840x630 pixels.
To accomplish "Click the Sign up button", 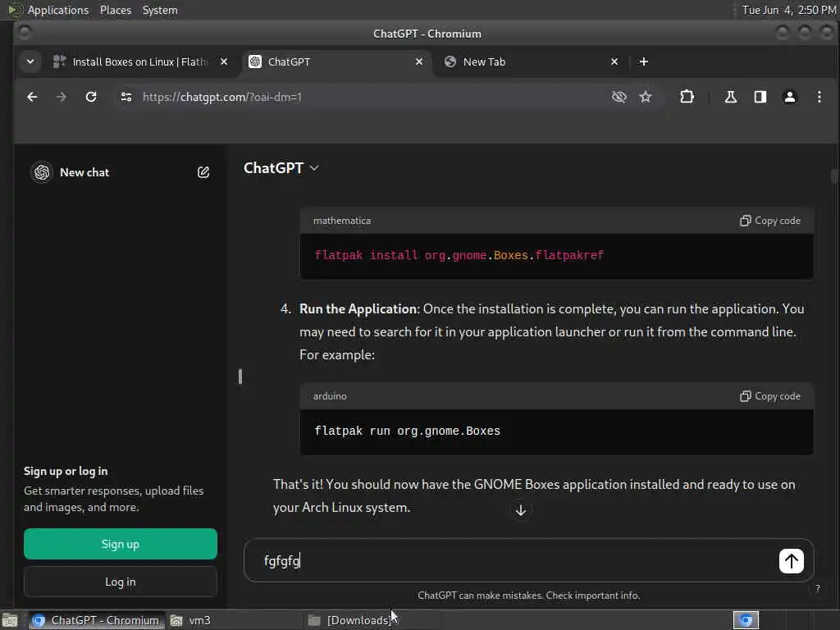I will pyautogui.click(x=121, y=545).
